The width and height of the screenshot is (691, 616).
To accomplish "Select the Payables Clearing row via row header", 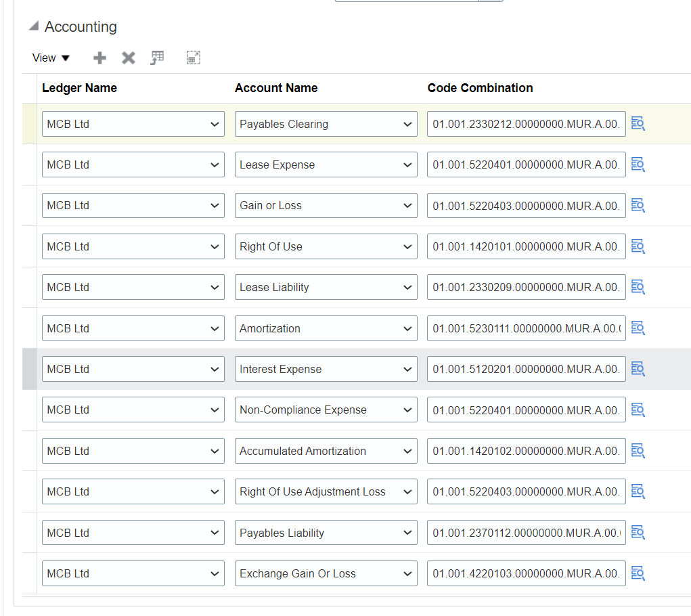I will click(30, 124).
